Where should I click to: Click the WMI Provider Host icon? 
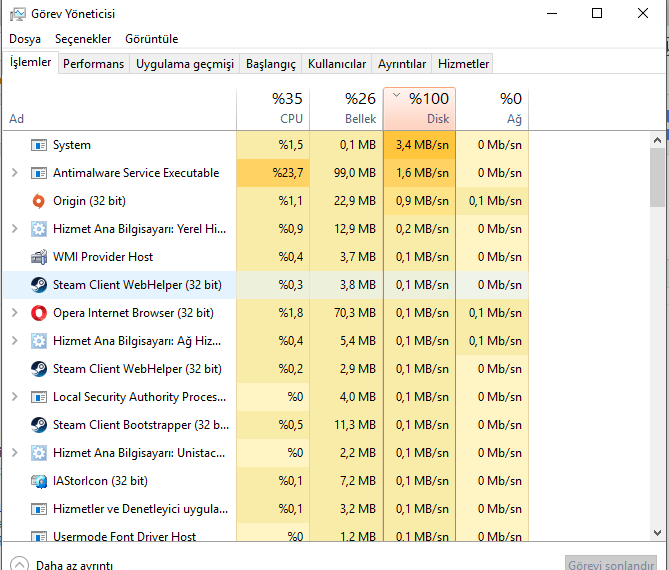coord(39,257)
